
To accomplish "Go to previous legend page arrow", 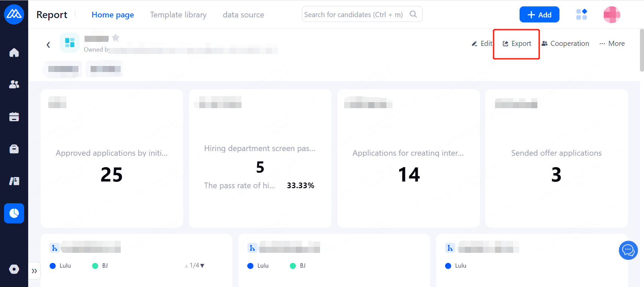I will coord(186,266).
